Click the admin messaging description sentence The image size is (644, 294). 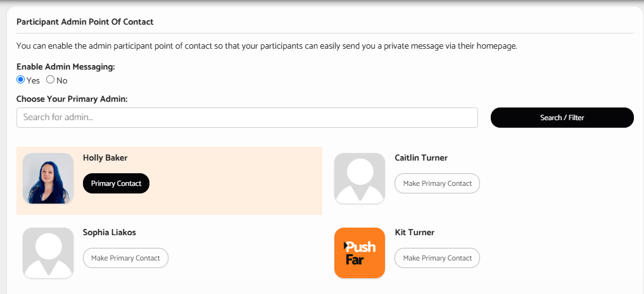coord(267,46)
